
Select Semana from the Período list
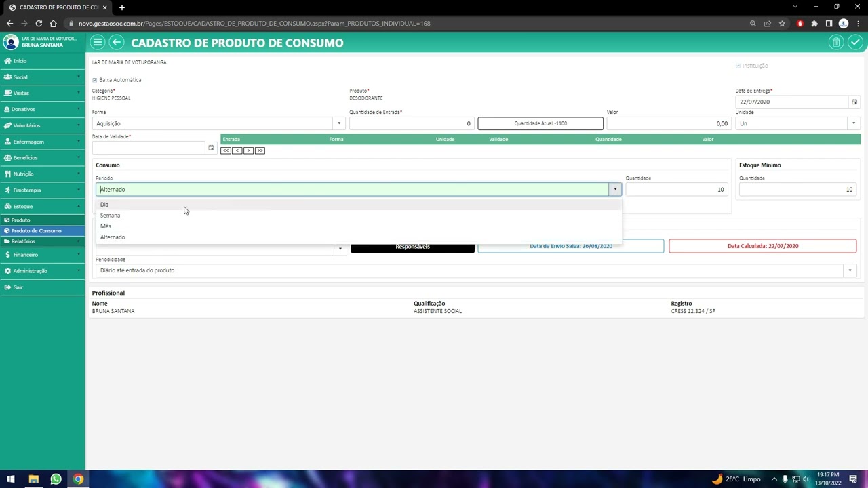point(110,216)
